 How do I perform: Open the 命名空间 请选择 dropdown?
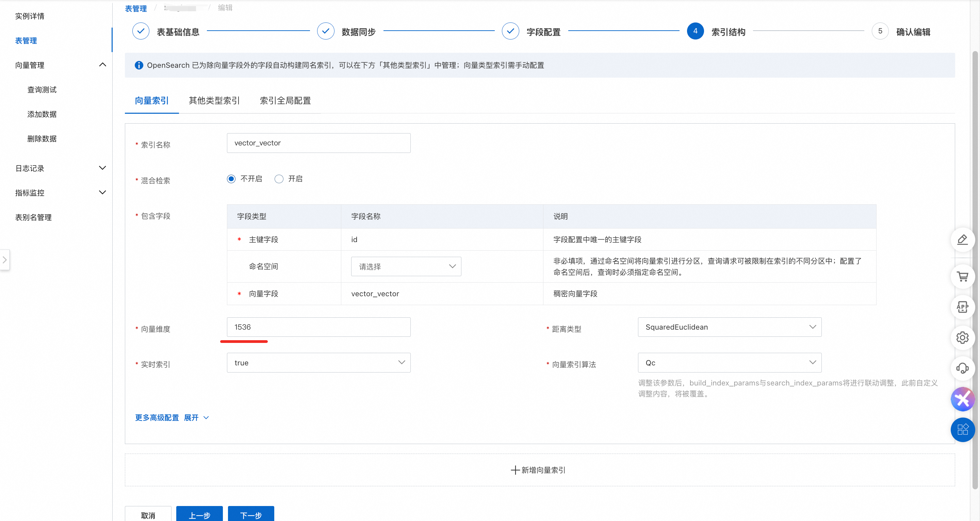point(406,266)
